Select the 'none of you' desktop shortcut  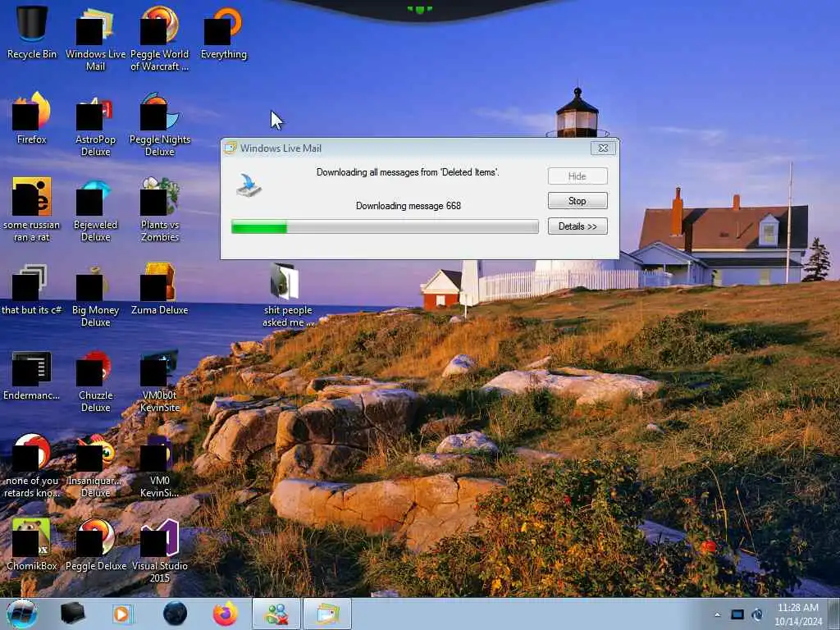[31, 465]
